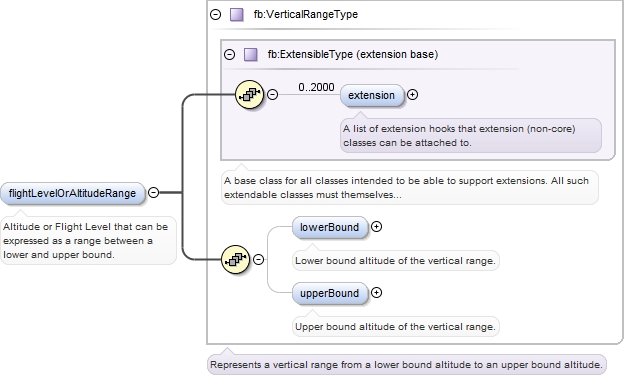Image resolution: width=625 pixels, height=378 pixels.
Task: Click the vertical range description annotation at bottom
Action: (407, 364)
